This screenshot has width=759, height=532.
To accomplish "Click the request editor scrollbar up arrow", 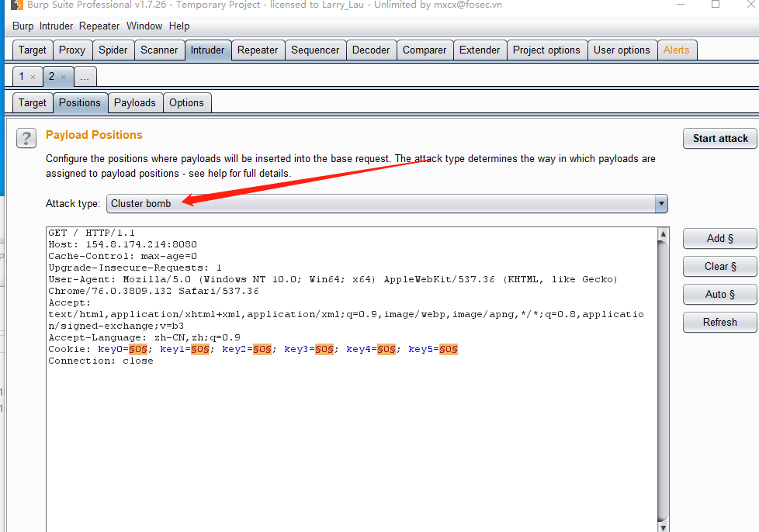I will [664, 233].
